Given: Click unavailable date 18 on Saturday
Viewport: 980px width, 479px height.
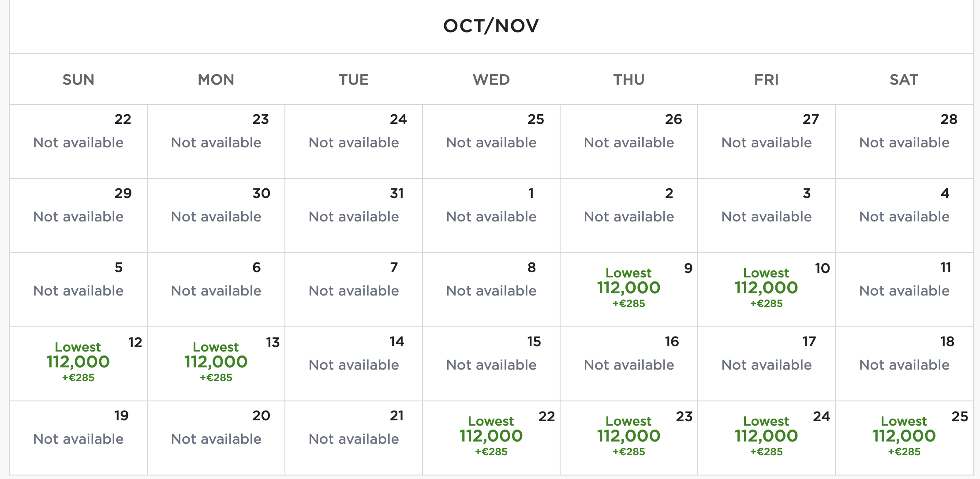Looking at the screenshot, I should [x=904, y=364].
